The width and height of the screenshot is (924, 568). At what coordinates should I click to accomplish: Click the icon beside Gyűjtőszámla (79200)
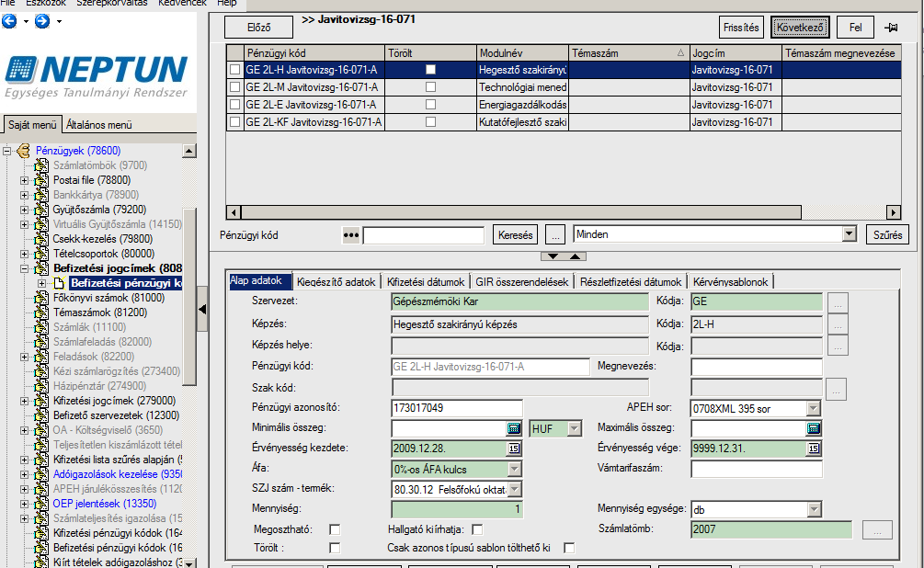[x=41, y=210]
